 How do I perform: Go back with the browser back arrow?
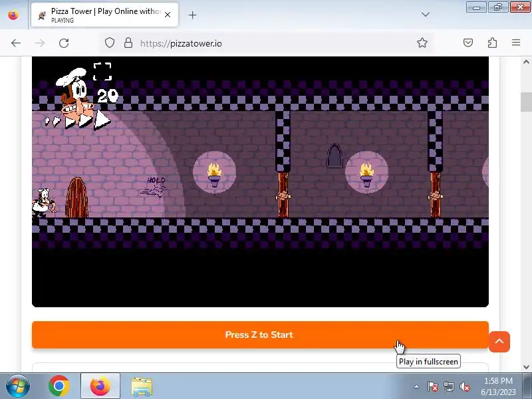point(15,43)
